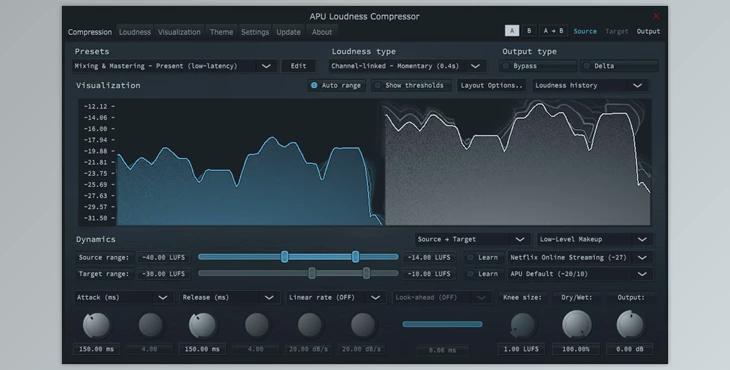
Task: Show the Target signal view
Action: (x=616, y=31)
